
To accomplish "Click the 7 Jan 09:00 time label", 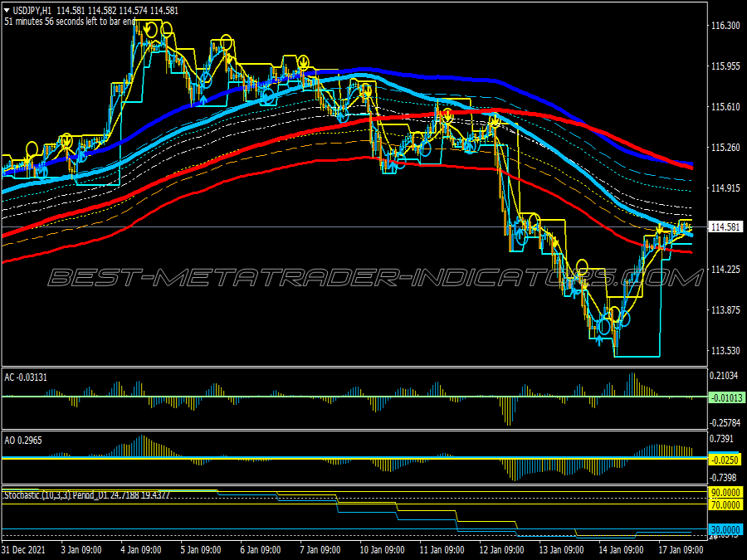I will coord(320,549).
